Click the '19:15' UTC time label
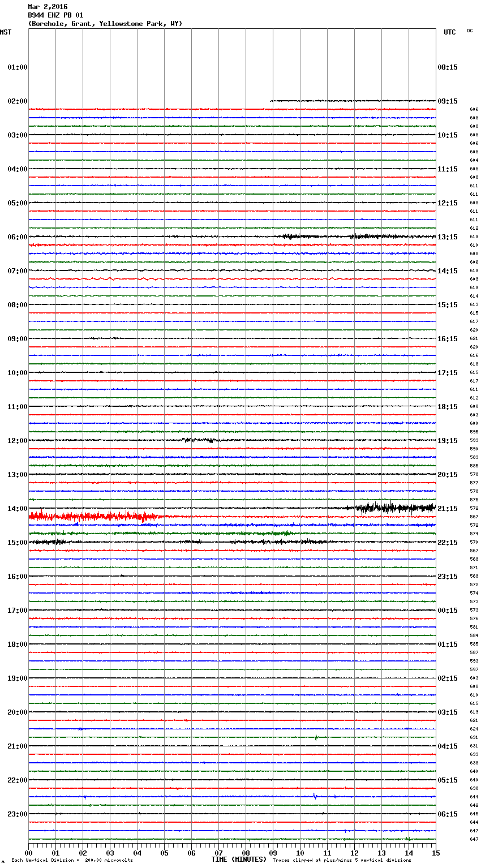Screen dimensions: 481x868 (448, 441)
